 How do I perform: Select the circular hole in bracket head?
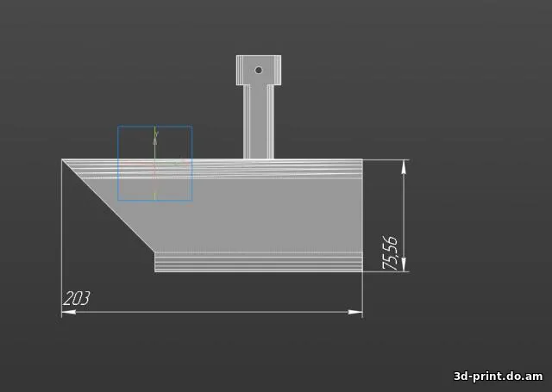click(x=259, y=70)
